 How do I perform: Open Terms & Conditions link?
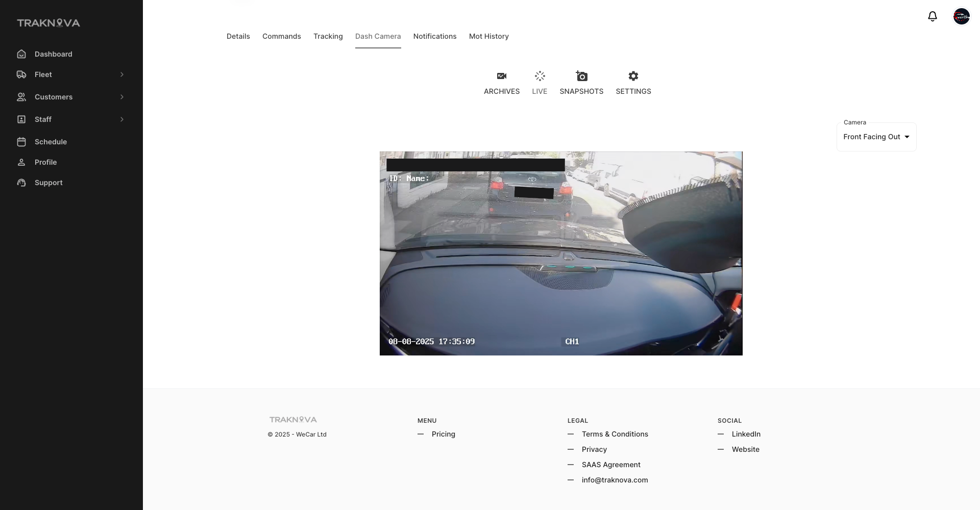click(615, 434)
